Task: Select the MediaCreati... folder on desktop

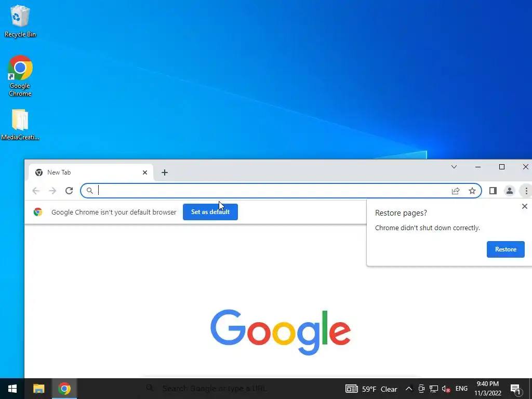Action: 20,125
